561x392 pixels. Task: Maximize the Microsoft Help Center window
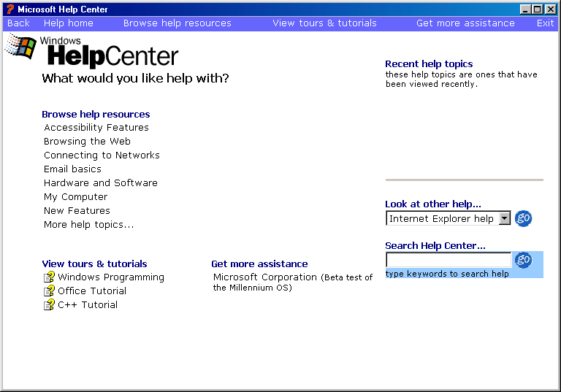(538, 9)
